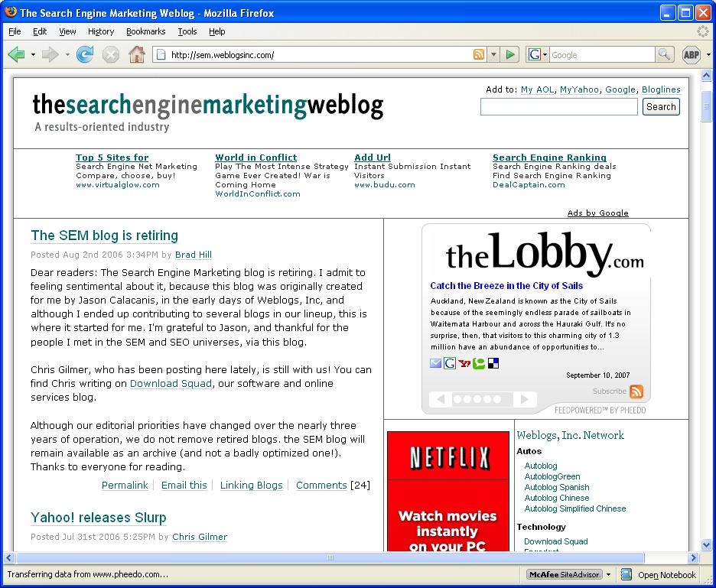Open the Comments link
The width and height of the screenshot is (716, 588).
pos(321,486)
